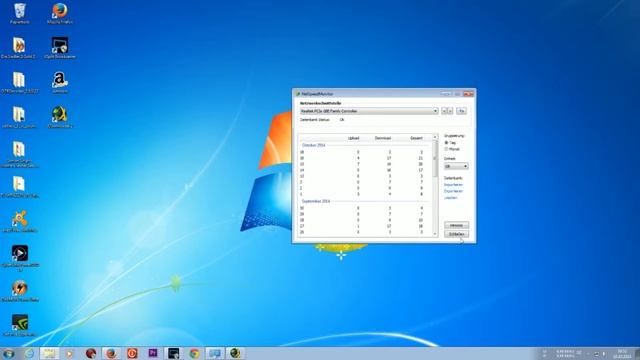Open the Die Siedler 2 Gold desktop icon
The width and height of the screenshot is (640, 360).
point(19,48)
